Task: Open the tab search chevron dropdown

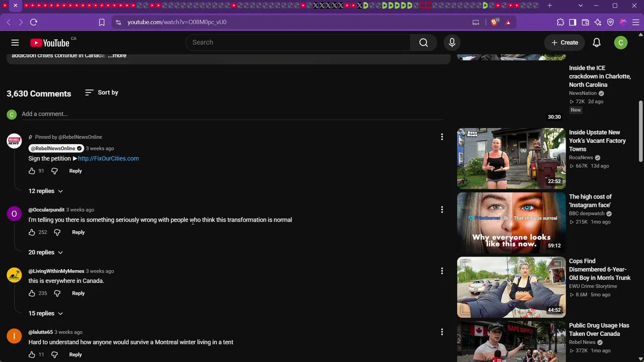Action: tap(581, 6)
